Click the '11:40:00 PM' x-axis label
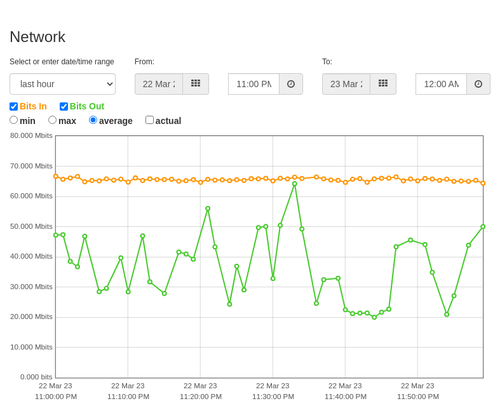This screenshot has height=403, width=500. [346, 397]
